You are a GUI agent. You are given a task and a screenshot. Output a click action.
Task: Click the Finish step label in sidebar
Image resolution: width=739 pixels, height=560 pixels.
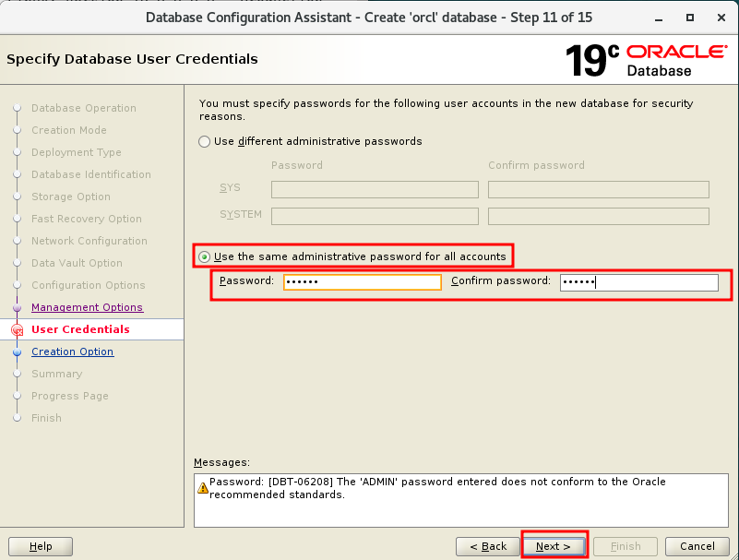click(x=46, y=418)
